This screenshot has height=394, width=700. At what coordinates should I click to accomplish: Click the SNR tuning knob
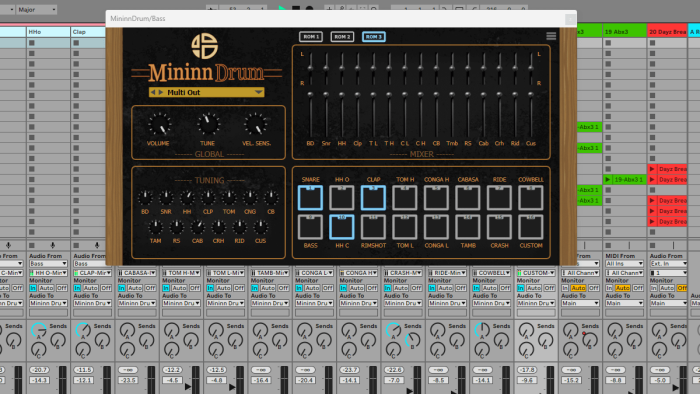pos(166,197)
